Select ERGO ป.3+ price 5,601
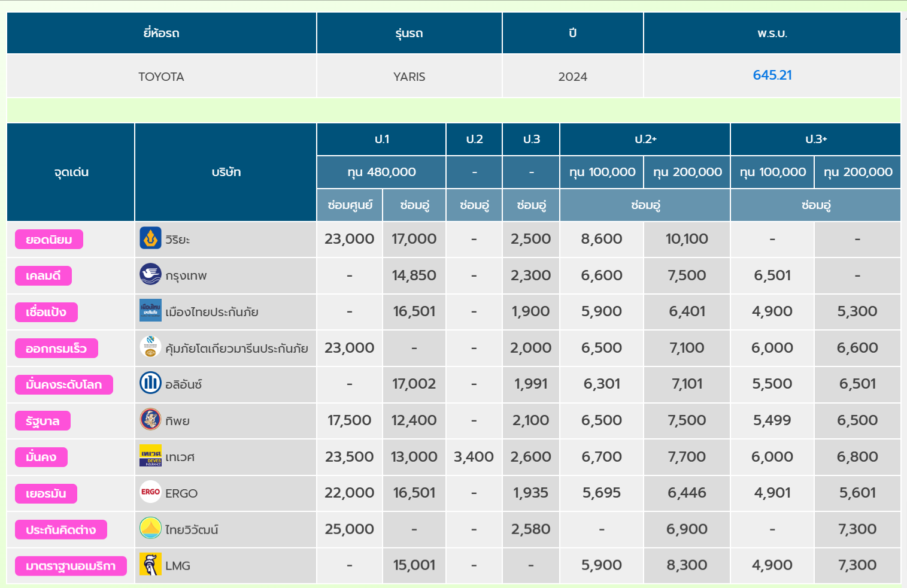The height and width of the screenshot is (588, 907). [857, 493]
